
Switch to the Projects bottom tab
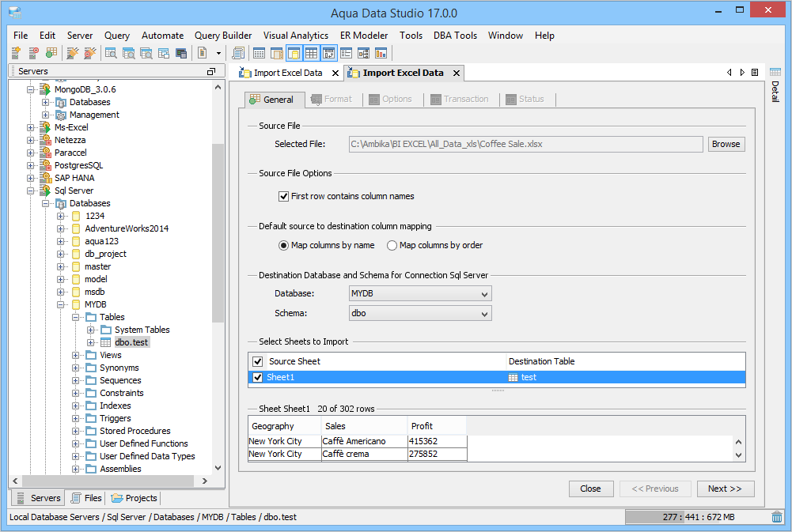tap(135, 498)
